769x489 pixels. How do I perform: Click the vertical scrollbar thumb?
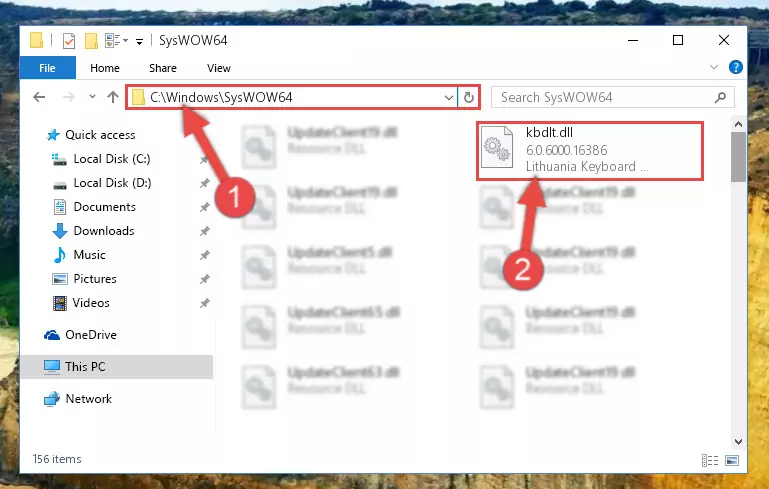pos(738,156)
